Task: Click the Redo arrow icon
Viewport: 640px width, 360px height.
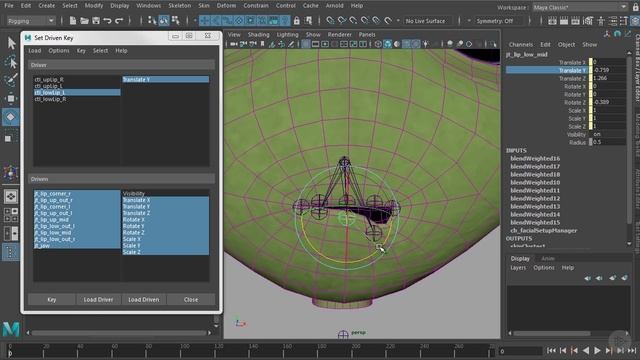Action: point(119,21)
